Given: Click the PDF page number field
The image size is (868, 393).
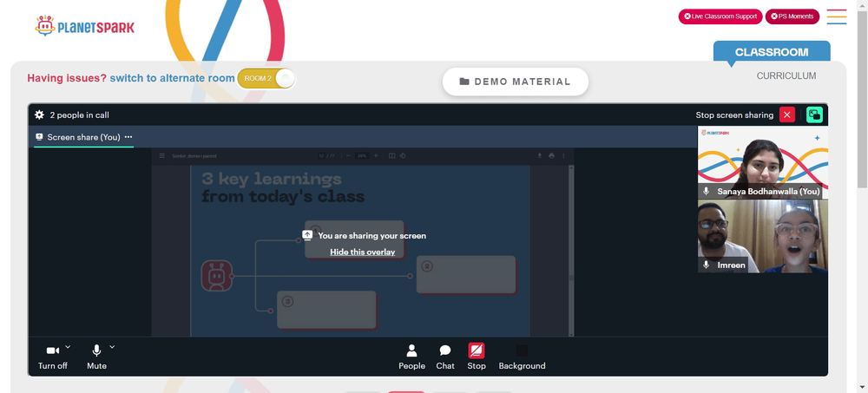Looking at the screenshot, I should pos(321,156).
